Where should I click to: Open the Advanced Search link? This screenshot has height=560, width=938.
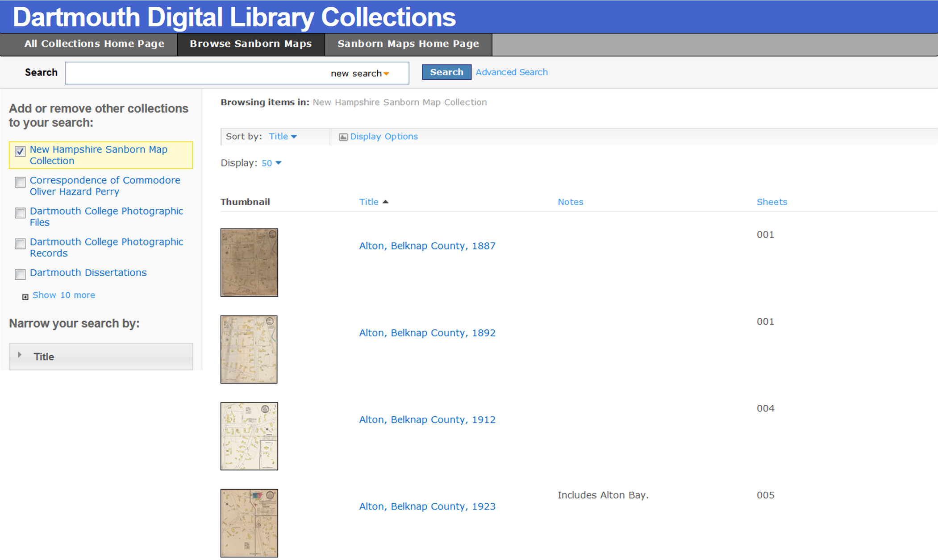pyautogui.click(x=511, y=72)
